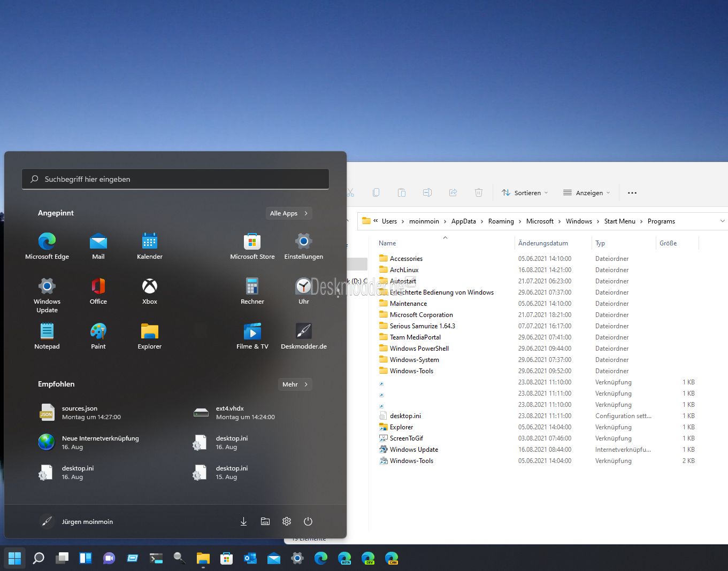This screenshot has height=571, width=728.
Task: Click the double-chevron breadcrumb overflow
Action: coord(376,221)
